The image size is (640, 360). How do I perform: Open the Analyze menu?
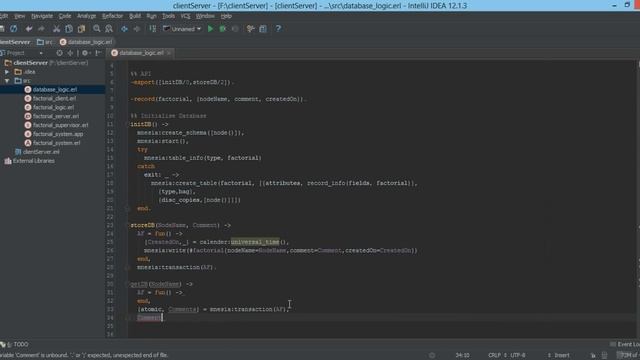[87, 16]
